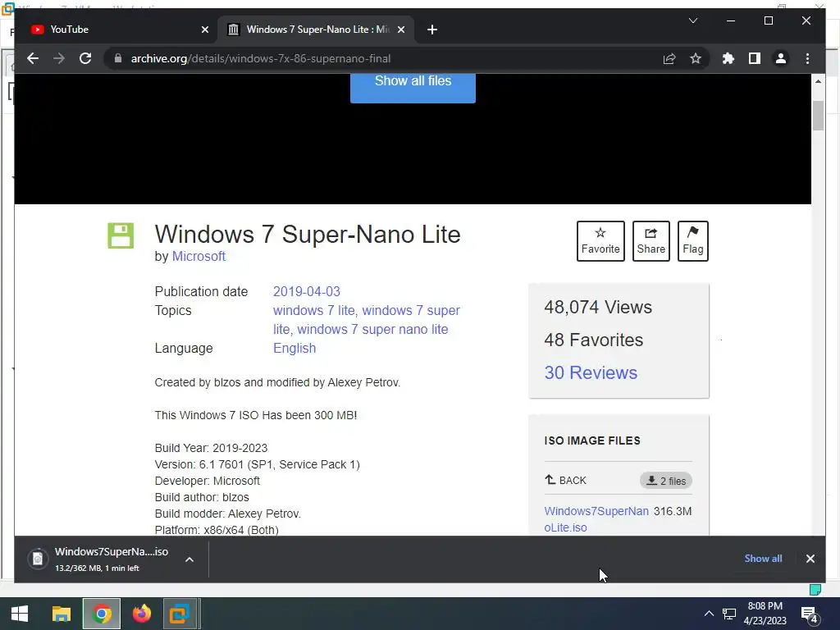Open the Microsoft author link
The image size is (840, 630).
click(199, 257)
